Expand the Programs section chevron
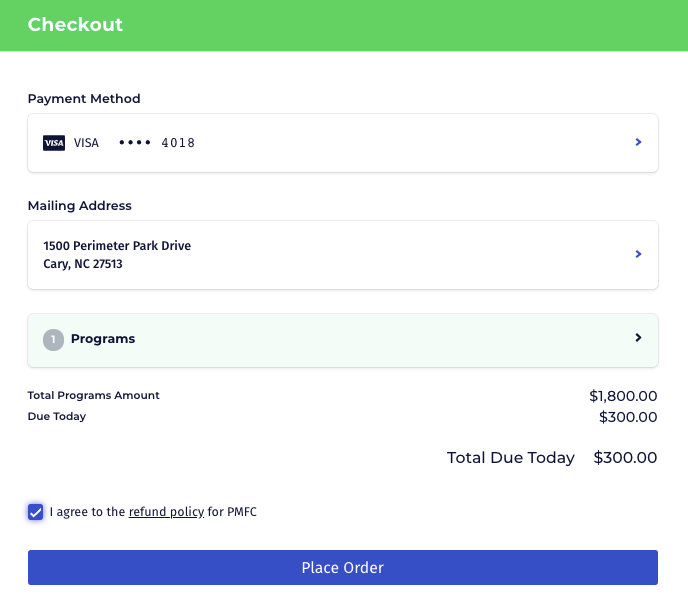The width and height of the screenshot is (688, 607). tap(638, 338)
